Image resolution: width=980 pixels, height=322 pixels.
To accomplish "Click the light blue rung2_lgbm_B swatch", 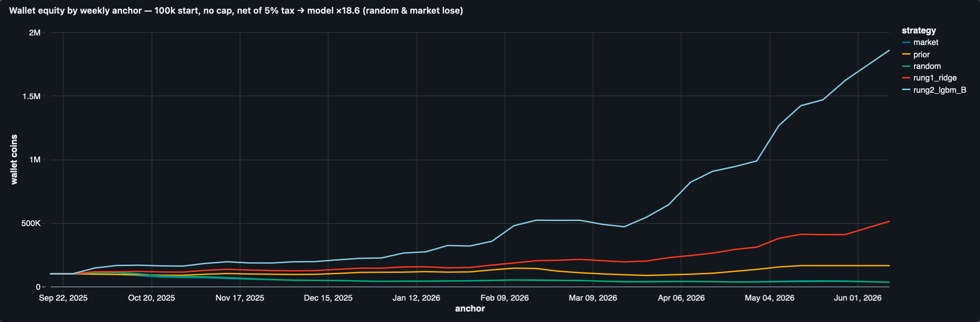I will (906, 90).
